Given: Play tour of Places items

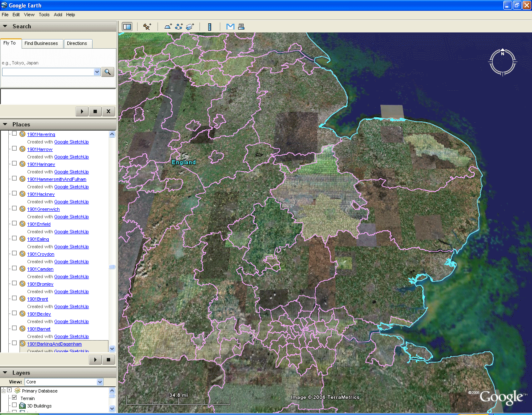Looking at the screenshot, I should (x=95, y=360).
